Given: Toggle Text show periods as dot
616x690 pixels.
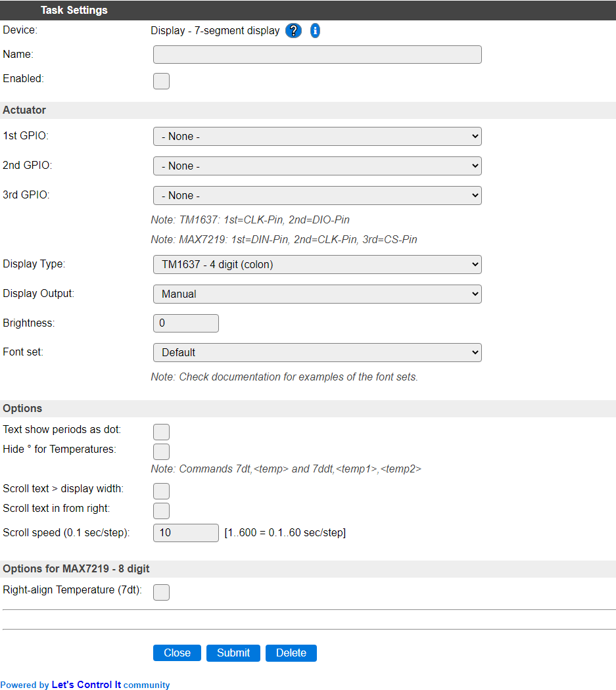Looking at the screenshot, I should pyautogui.click(x=161, y=432).
